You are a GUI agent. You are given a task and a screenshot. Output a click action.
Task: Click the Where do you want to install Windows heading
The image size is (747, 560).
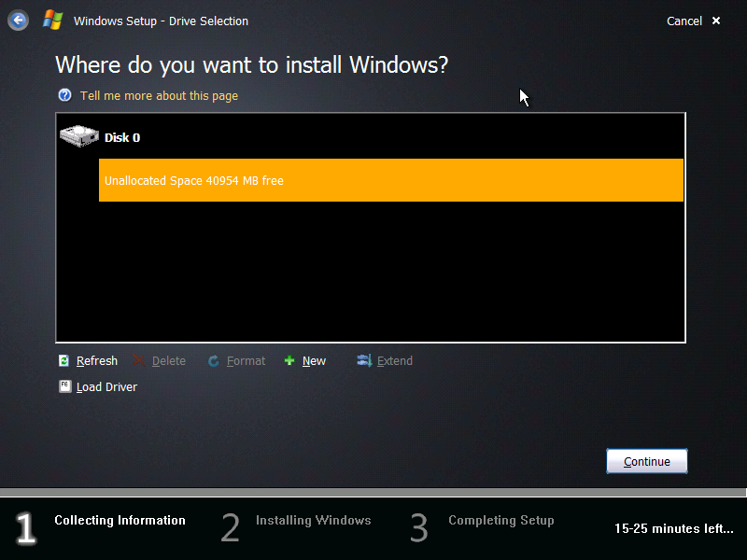tap(251, 64)
